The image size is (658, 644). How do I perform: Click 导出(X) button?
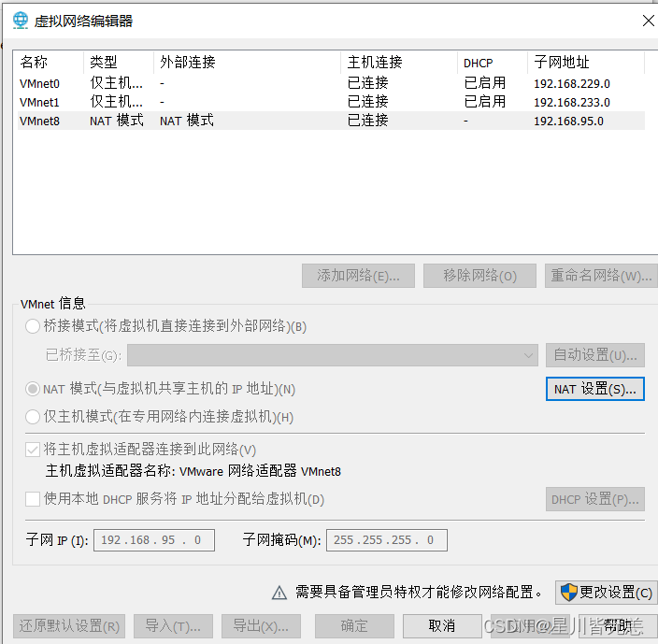coord(261,626)
